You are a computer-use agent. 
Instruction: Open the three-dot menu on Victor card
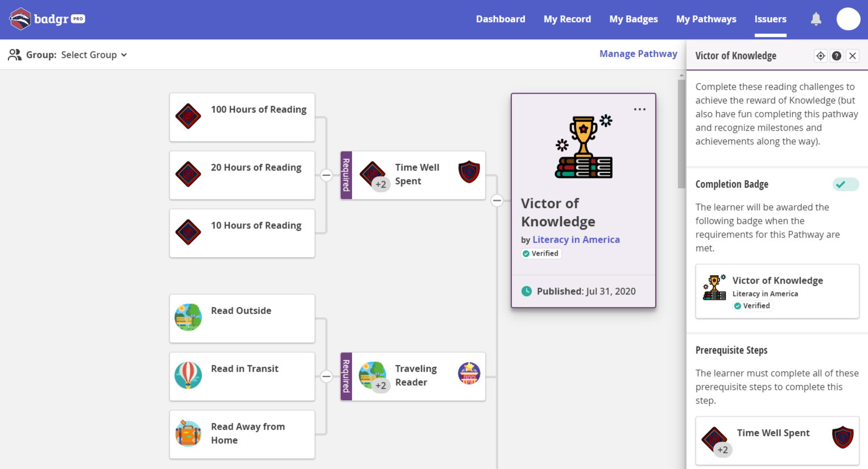coord(639,109)
